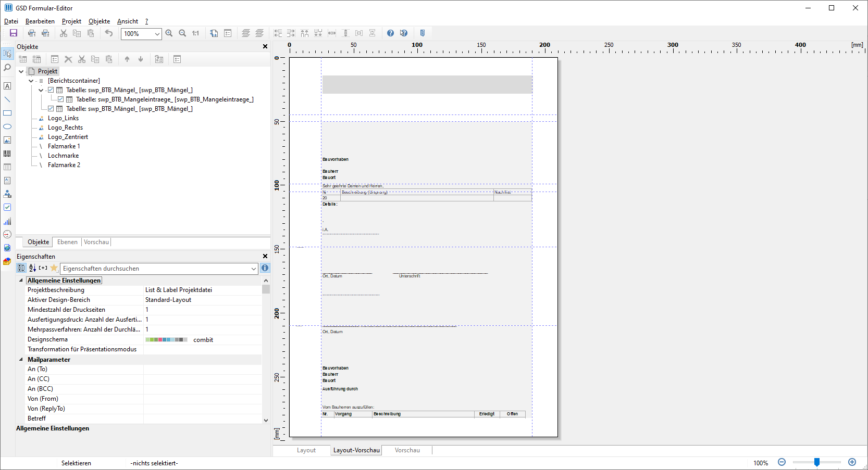Click the Undo arrow icon
868x470 pixels.
pos(108,33)
